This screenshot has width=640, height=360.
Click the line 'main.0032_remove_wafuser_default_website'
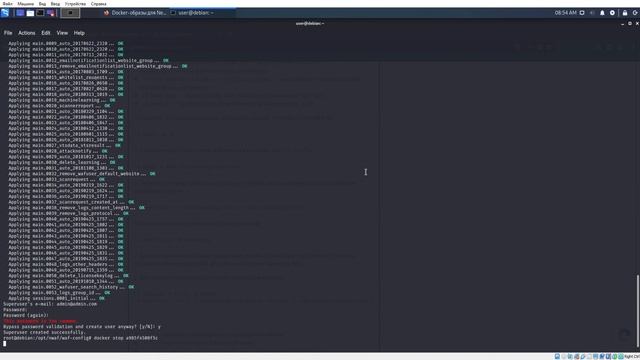82,174
